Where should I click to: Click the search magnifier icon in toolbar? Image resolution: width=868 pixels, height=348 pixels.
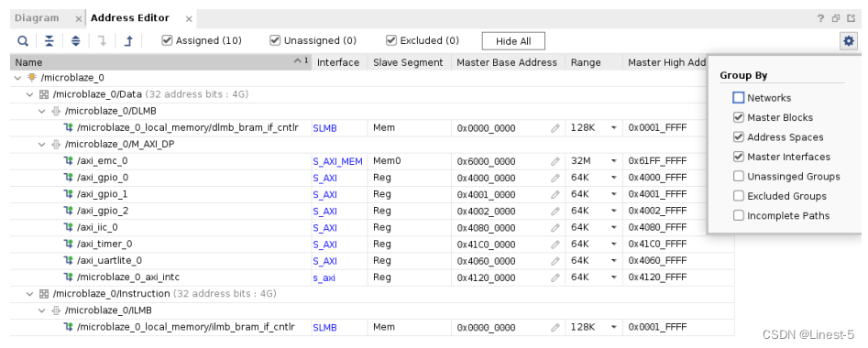[23, 41]
